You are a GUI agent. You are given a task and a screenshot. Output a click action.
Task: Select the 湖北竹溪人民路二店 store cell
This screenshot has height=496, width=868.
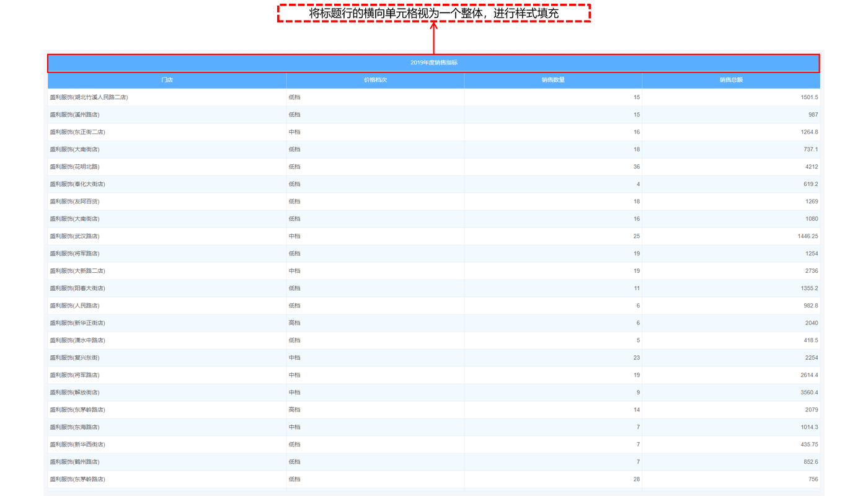coord(89,97)
